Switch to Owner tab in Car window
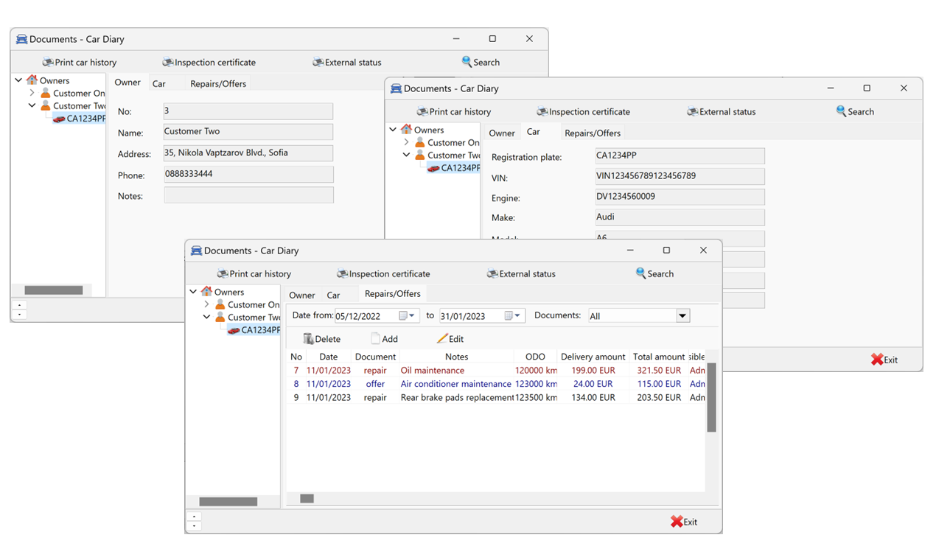The width and height of the screenshot is (936, 560). coord(502,133)
